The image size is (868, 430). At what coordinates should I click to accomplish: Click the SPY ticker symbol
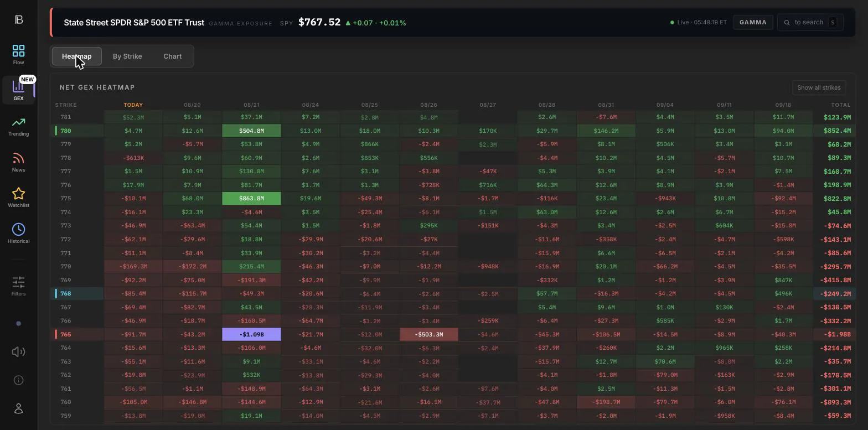pyautogui.click(x=286, y=23)
